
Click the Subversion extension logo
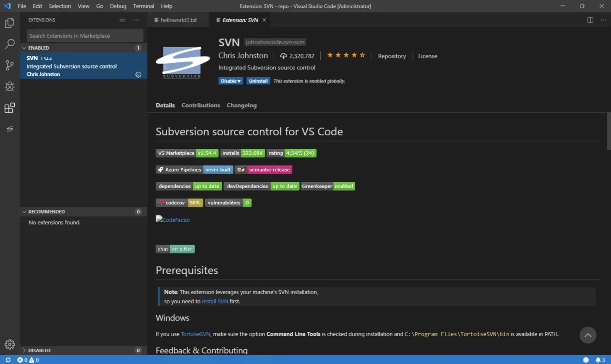183,63
